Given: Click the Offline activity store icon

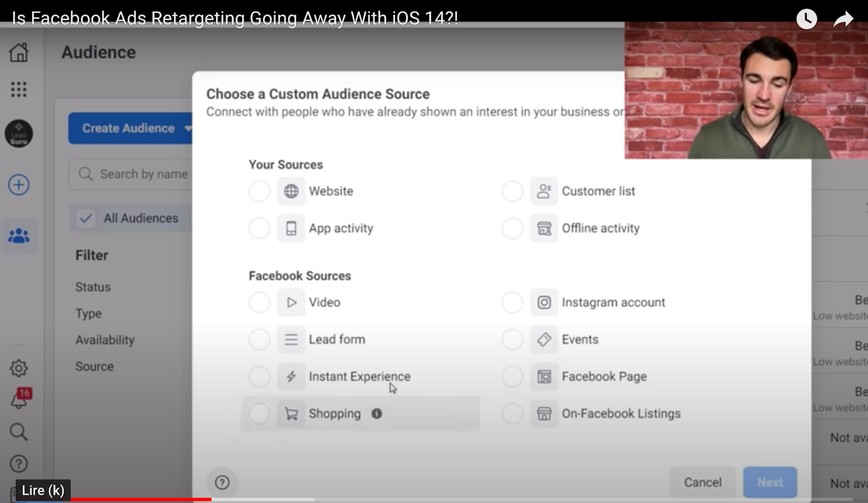Looking at the screenshot, I should click(544, 228).
